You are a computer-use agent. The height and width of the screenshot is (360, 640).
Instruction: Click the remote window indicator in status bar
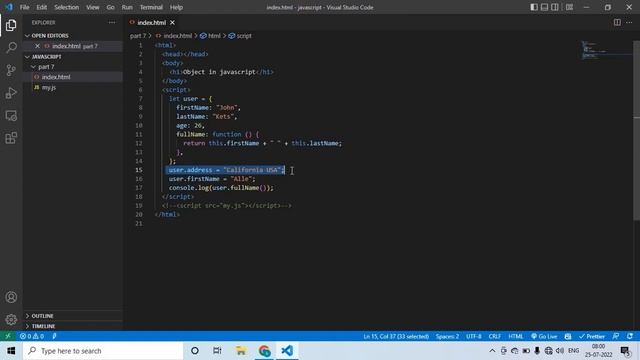coord(7,336)
